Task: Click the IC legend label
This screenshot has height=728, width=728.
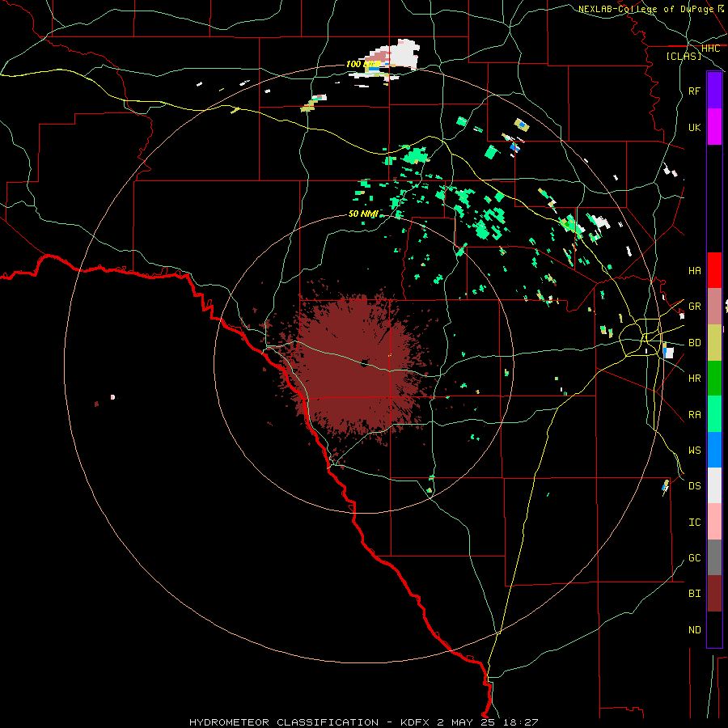Action: (x=694, y=523)
